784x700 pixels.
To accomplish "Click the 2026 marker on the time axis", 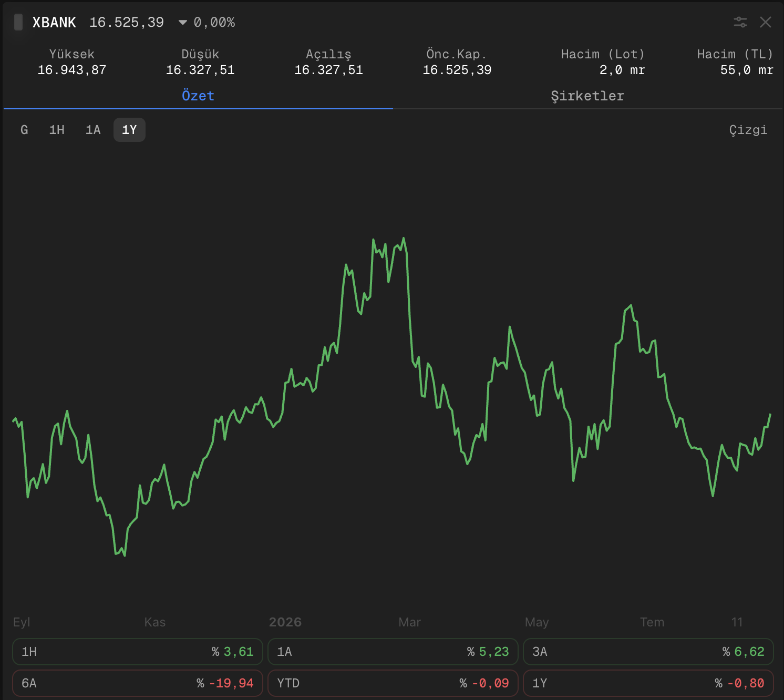I will tap(285, 622).
